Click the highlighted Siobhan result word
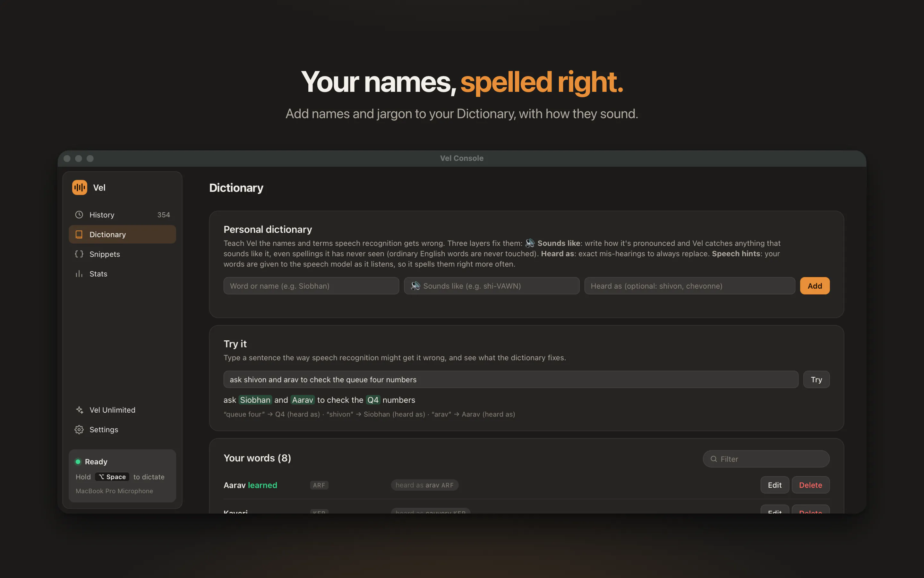 [x=255, y=400]
